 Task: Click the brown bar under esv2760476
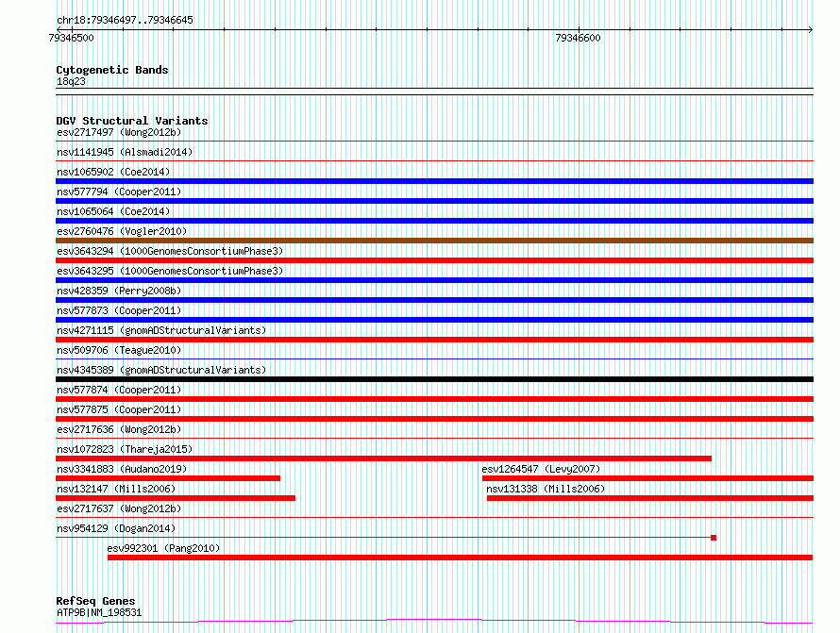click(x=434, y=241)
